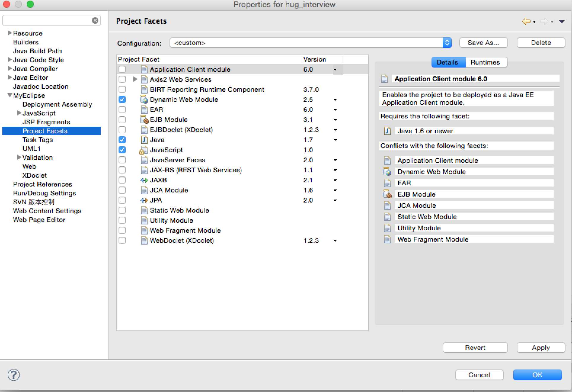Click the Java facet J icon
The width and height of the screenshot is (572, 392).
[x=144, y=140]
